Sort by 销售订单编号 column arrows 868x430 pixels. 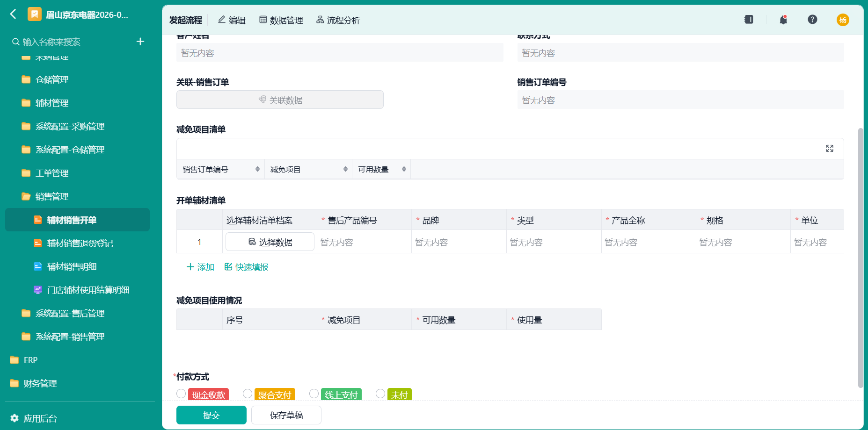click(x=257, y=169)
